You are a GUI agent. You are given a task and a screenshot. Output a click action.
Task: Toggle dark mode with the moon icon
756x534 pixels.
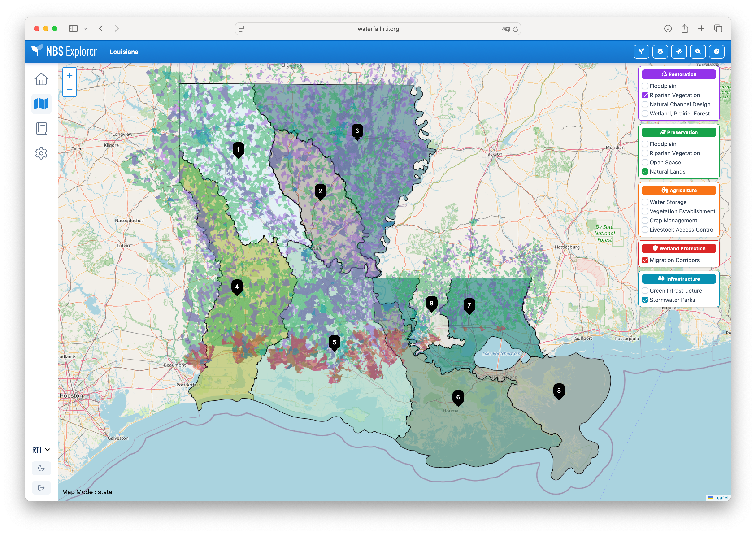[41, 468]
